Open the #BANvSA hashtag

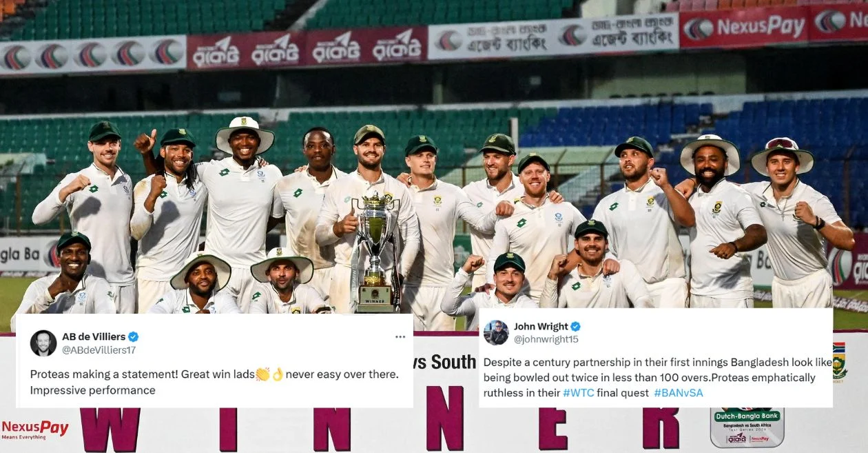point(679,392)
